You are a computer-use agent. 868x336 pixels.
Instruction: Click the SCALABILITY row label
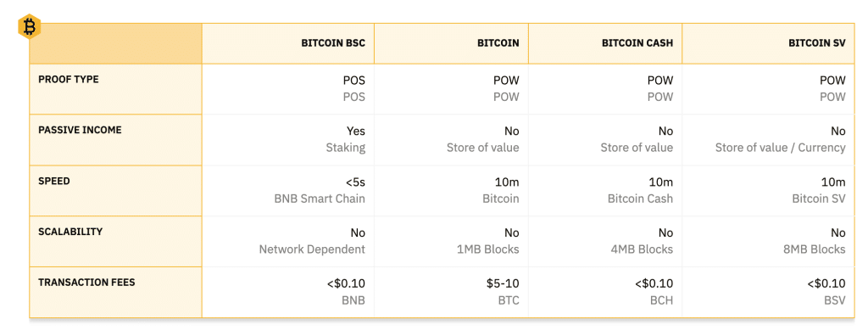70,231
